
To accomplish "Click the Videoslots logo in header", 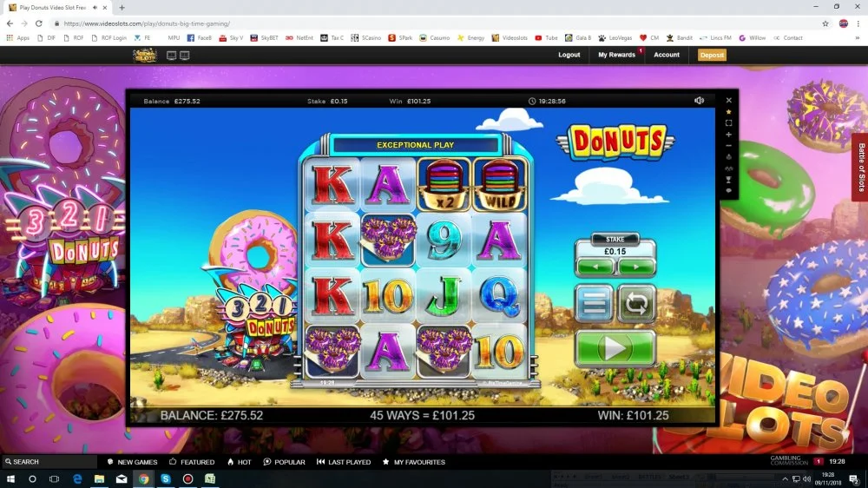I will (145, 55).
